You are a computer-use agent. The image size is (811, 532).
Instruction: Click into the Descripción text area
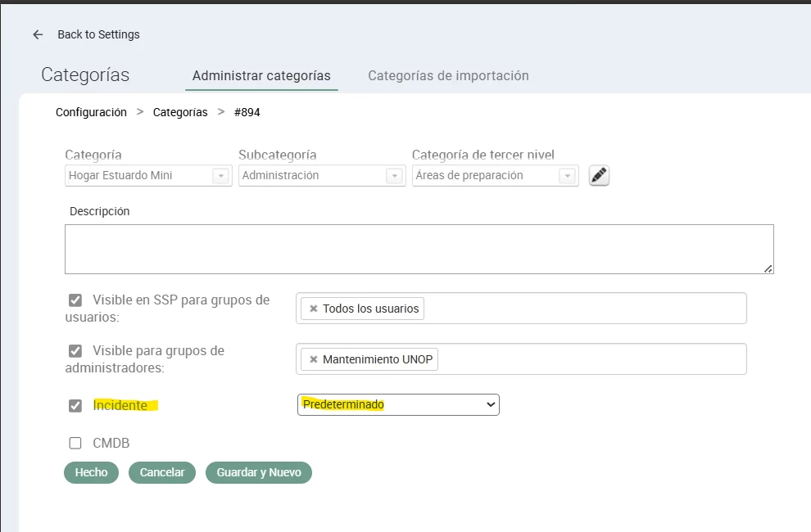tap(419, 249)
